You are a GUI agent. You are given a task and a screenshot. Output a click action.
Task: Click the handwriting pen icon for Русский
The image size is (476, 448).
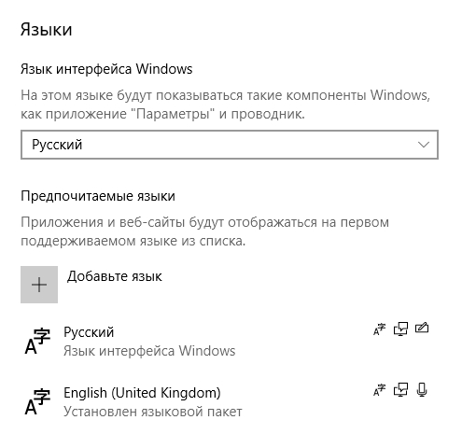coord(422,329)
